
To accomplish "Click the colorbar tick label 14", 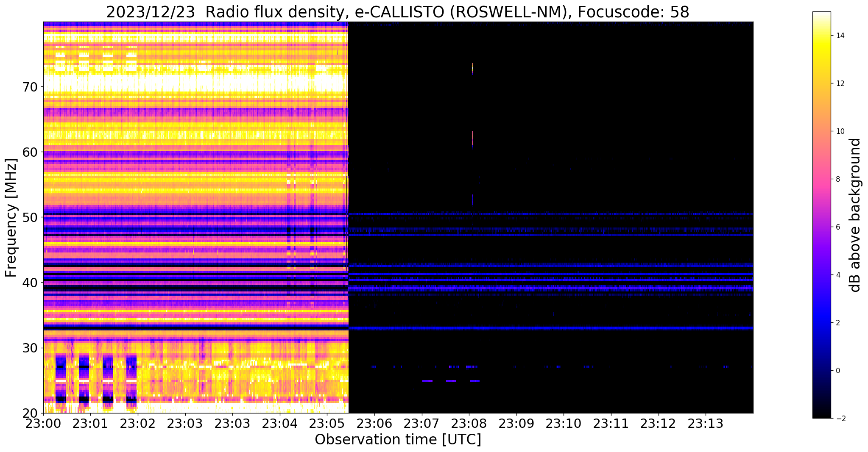I will click(x=840, y=36).
